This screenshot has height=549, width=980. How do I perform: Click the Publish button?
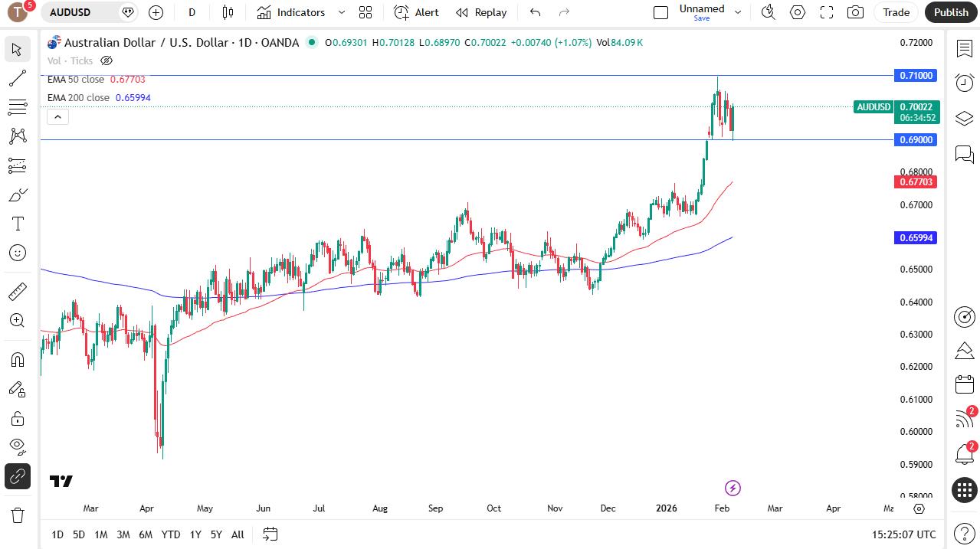[950, 12]
